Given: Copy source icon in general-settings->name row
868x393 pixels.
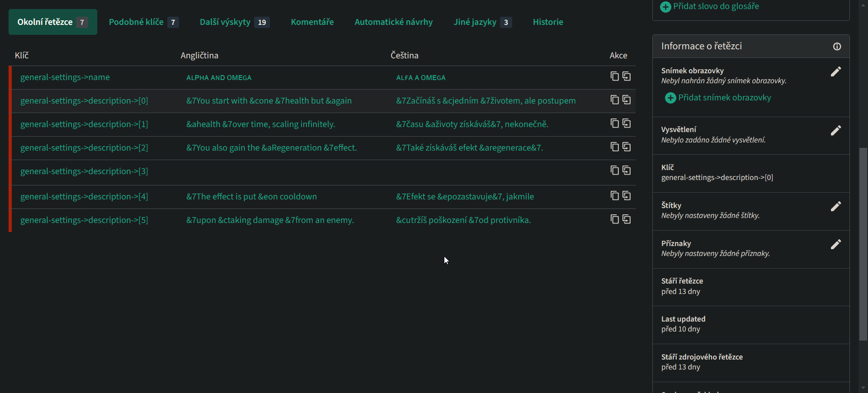Looking at the screenshot, I should [614, 76].
